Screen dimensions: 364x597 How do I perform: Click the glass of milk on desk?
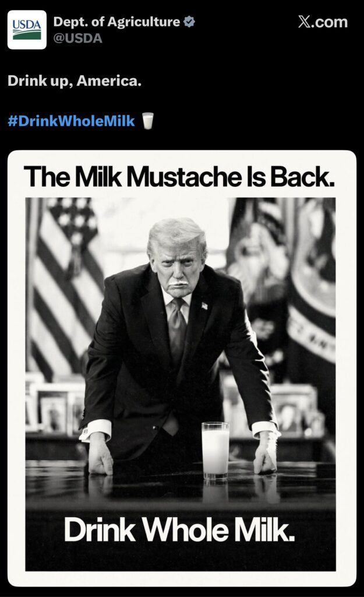[215, 451]
